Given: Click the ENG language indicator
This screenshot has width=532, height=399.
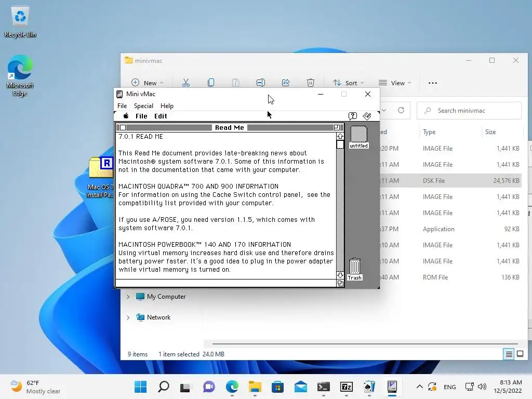Looking at the screenshot, I should [449, 387].
